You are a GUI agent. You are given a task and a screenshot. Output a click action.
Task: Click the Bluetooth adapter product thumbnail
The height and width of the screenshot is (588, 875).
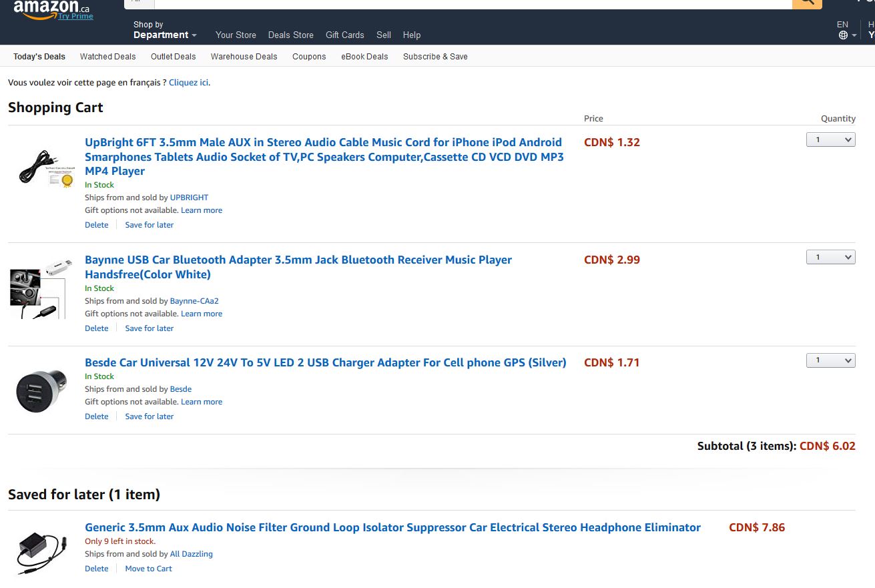coord(38,287)
